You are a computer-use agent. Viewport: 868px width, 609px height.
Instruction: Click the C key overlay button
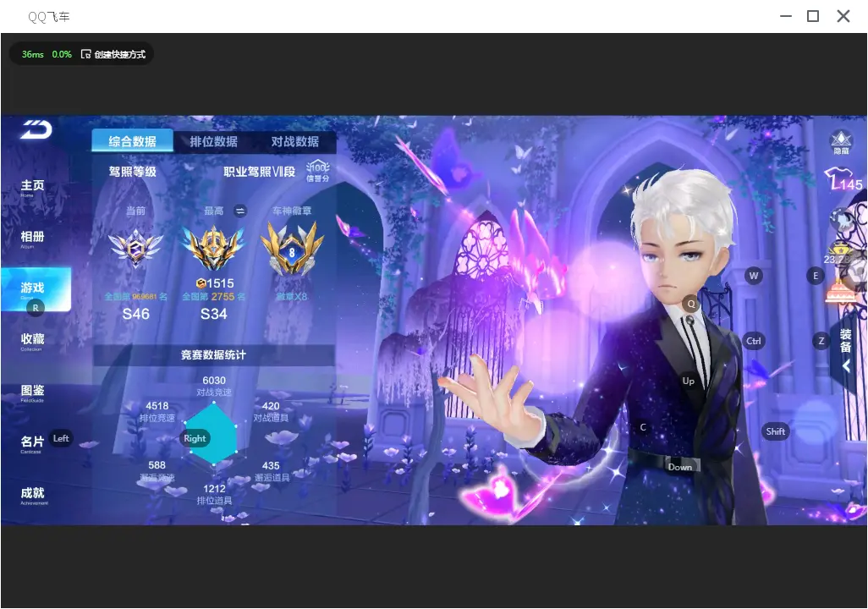643,427
